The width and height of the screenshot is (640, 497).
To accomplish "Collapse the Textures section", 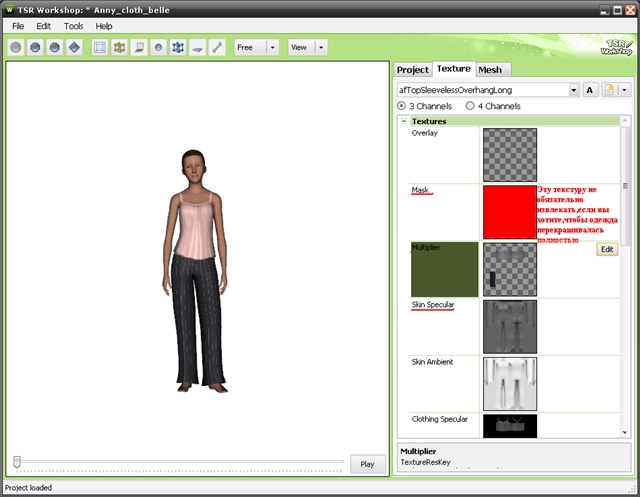I will point(404,121).
